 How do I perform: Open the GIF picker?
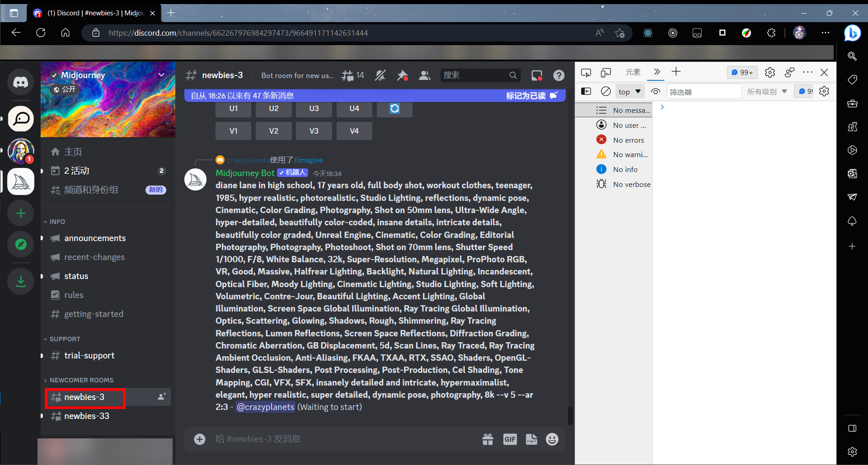pos(510,439)
